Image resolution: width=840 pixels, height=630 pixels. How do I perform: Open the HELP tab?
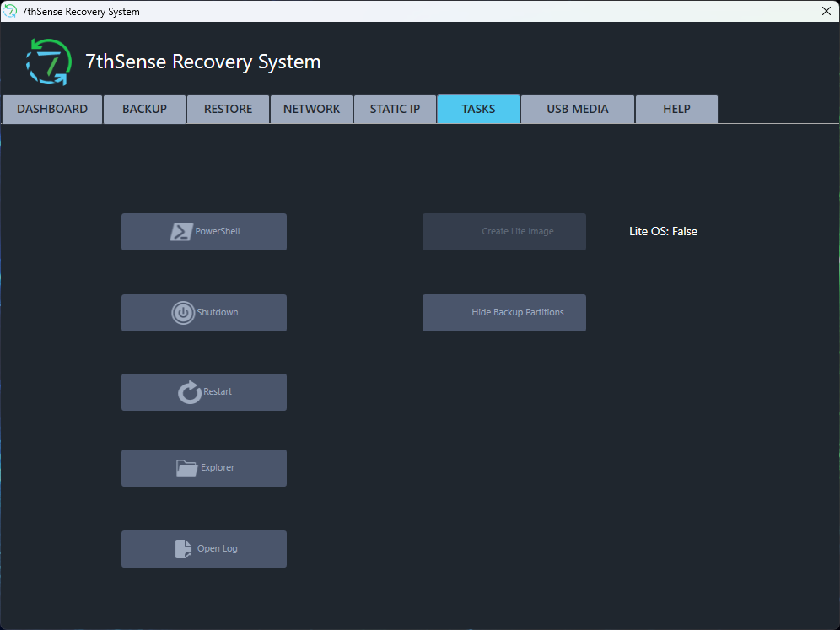[x=676, y=110]
